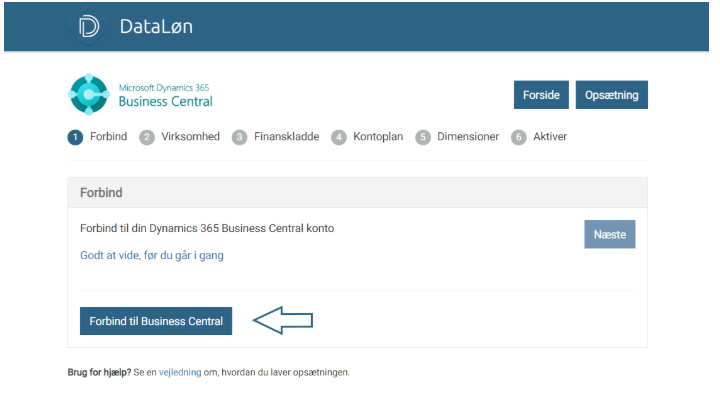Go to the Dimensioner step
This screenshot has height=413, width=720.
(x=468, y=137)
